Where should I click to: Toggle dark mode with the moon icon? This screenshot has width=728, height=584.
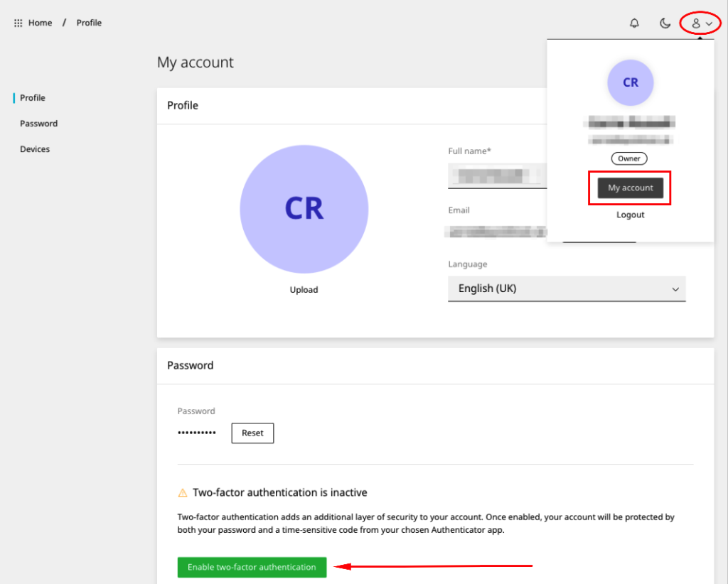(x=665, y=23)
